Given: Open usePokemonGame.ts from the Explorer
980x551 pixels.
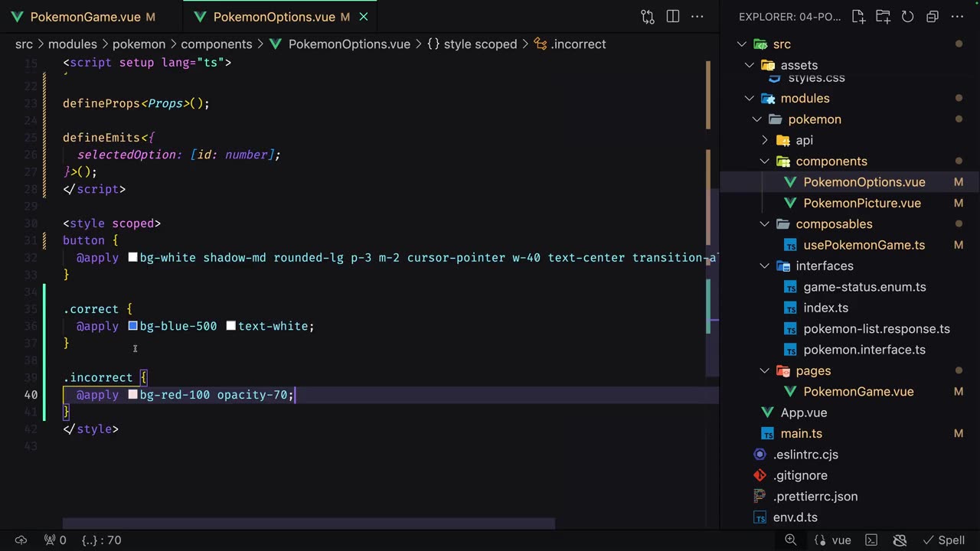Looking at the screenshot, I should (864, 245).
